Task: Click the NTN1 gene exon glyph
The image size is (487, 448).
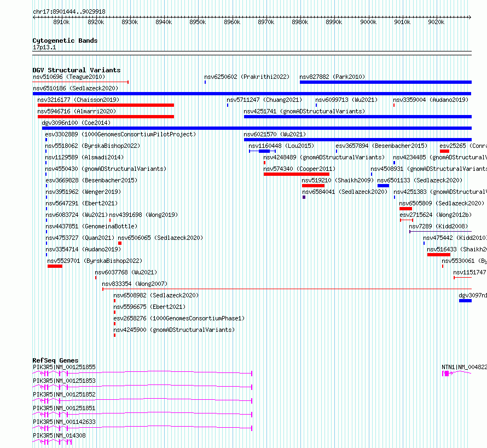Action: (x=446, y=374)
